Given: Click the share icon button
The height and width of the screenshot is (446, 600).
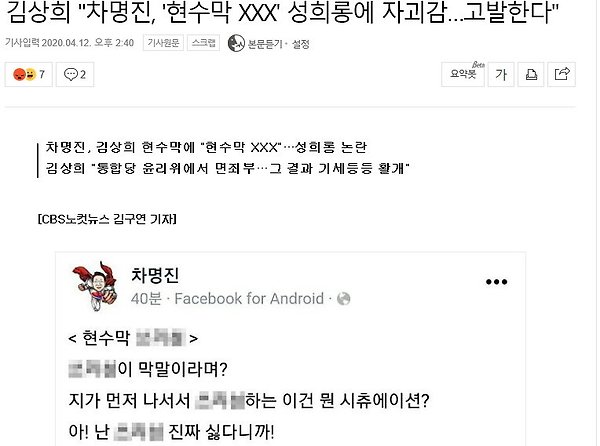Looking at the screenshot, I should pos(561,74).
